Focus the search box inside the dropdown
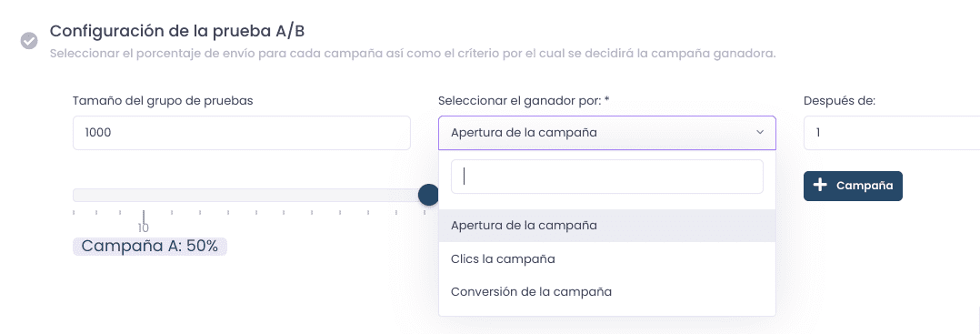The height and width of the screenshot is (334, 980). (607, 177)
